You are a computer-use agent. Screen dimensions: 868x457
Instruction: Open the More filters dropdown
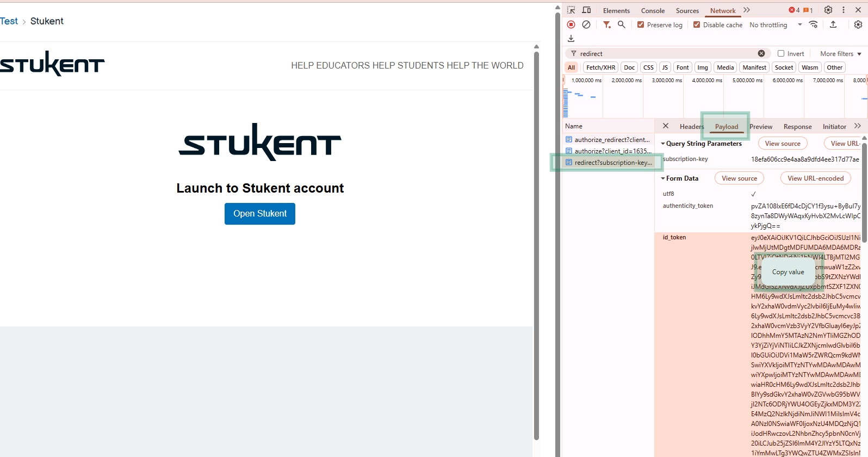tap(841, 53)
